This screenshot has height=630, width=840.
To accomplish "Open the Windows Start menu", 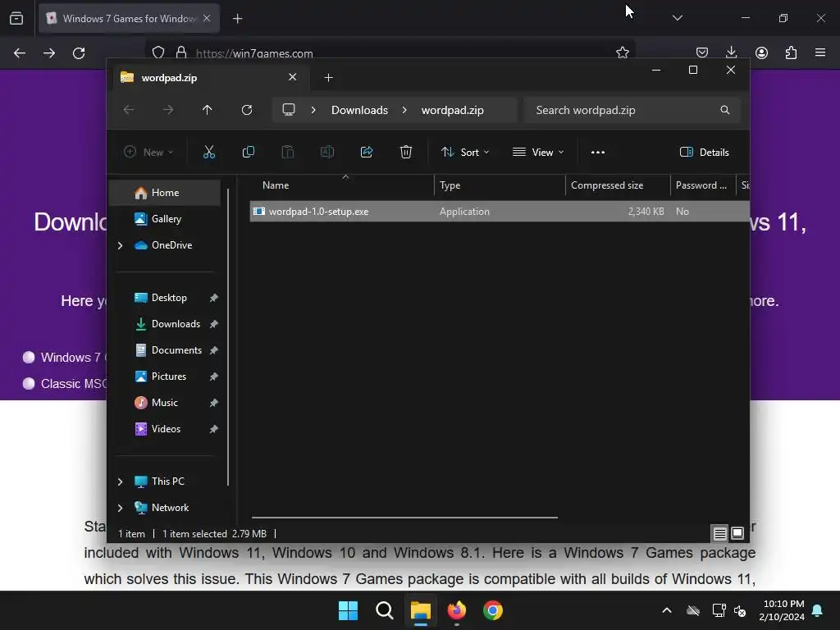I will click(x=348, y=610).
